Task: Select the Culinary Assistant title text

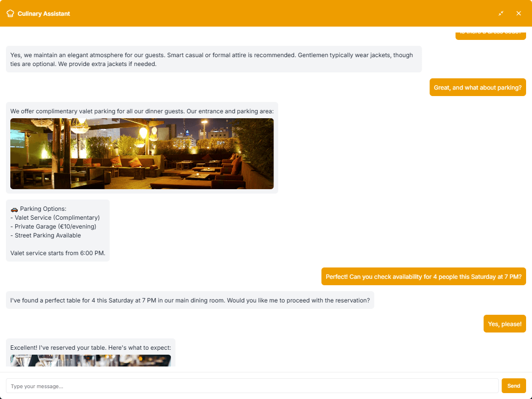Action: tap(43, 13)
